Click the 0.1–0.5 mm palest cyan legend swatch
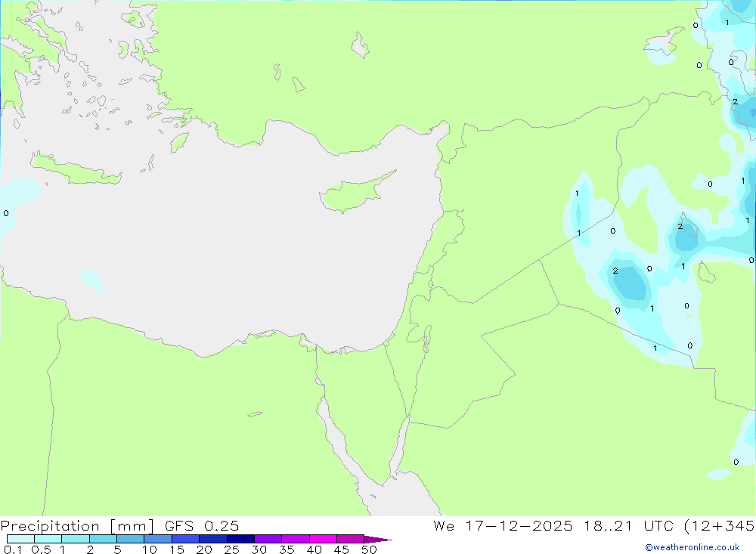The image size is (756, 554). pos(20,539)
